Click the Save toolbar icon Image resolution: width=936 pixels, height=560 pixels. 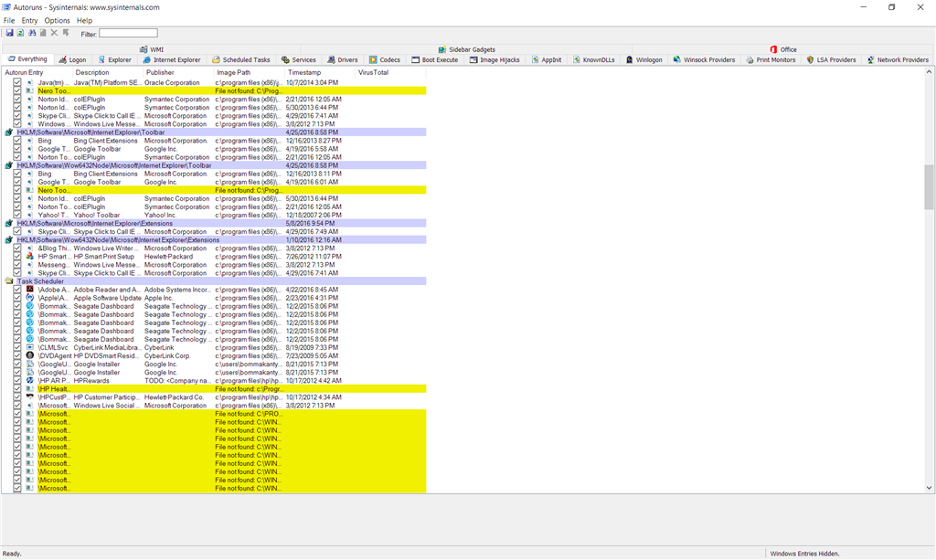tap(9, 34)
